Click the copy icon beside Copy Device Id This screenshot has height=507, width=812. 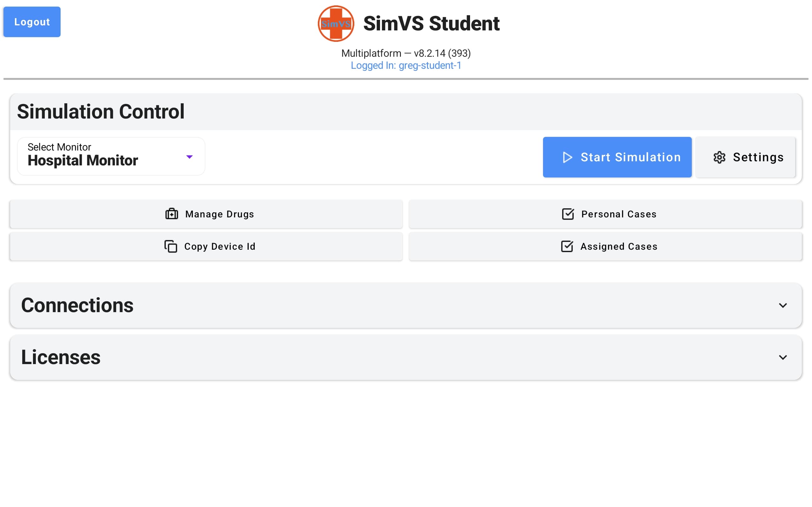click(x=171, y=246)
